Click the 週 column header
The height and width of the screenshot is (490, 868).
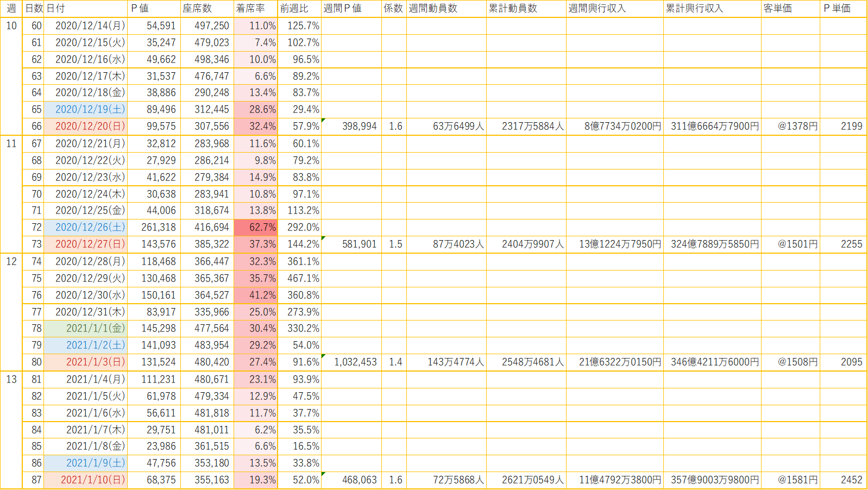pyautogui.click(x=11, y=9)
